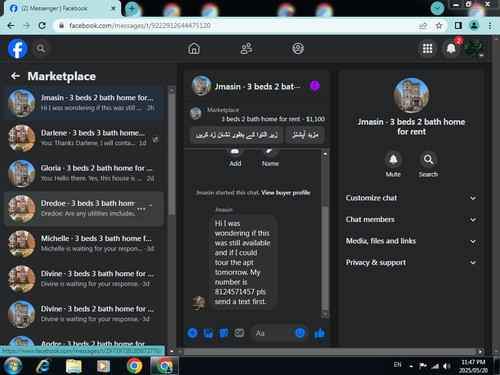
Task: Go back using the Marketplace back arrow
Action: point(15,76)
